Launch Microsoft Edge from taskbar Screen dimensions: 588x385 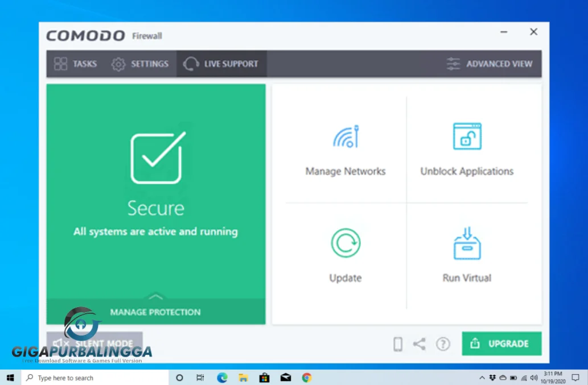(x=222, y=378)
